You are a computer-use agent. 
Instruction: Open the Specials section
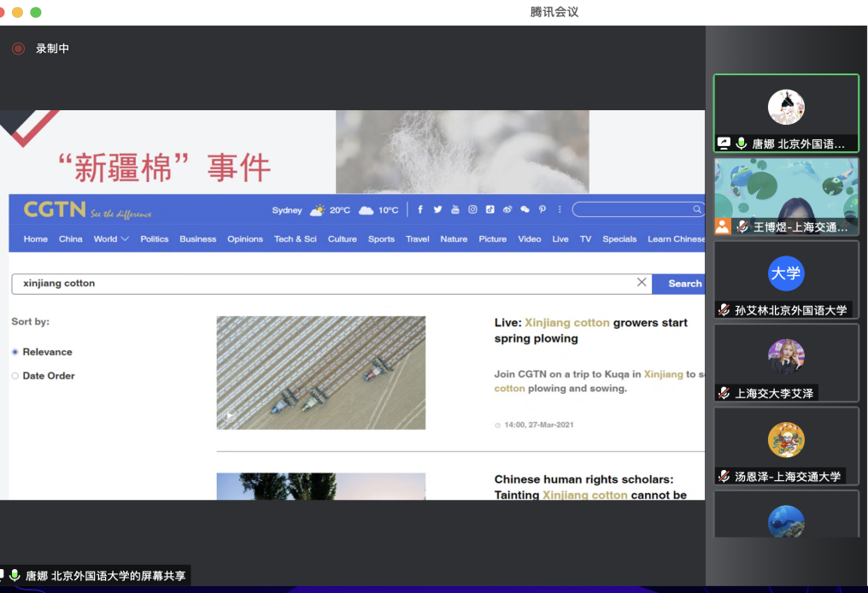click(x=619, y=239)
